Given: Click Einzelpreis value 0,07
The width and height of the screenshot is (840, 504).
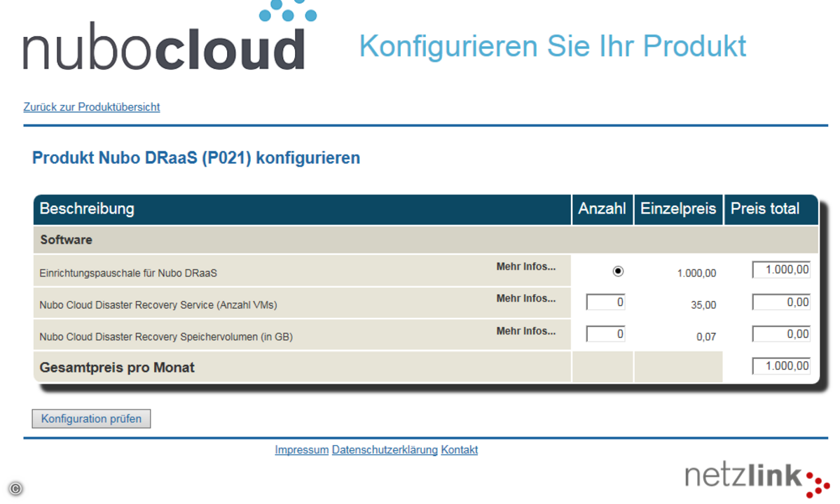Looking at the screenshot, I should (706, 337).
